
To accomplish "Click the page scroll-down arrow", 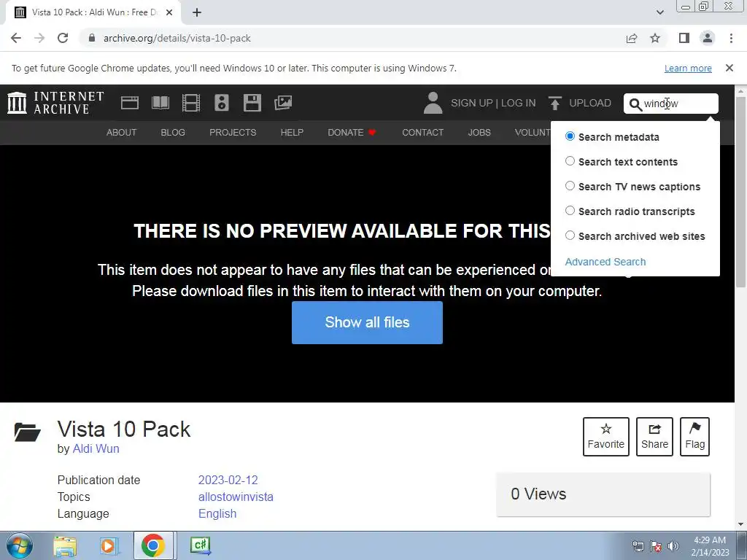I will pos(741,524).
